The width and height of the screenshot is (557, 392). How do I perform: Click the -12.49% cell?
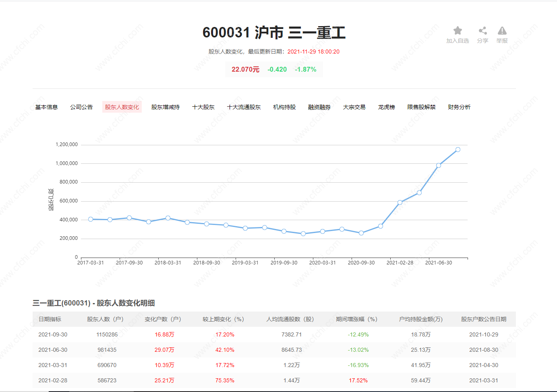(x=358, y=334)
